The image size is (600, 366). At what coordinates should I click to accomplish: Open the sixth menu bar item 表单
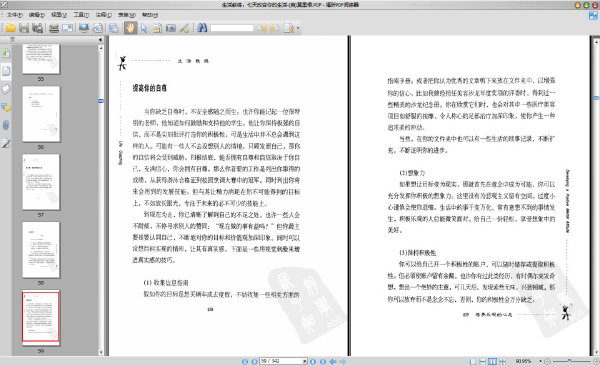coord(127,15)
